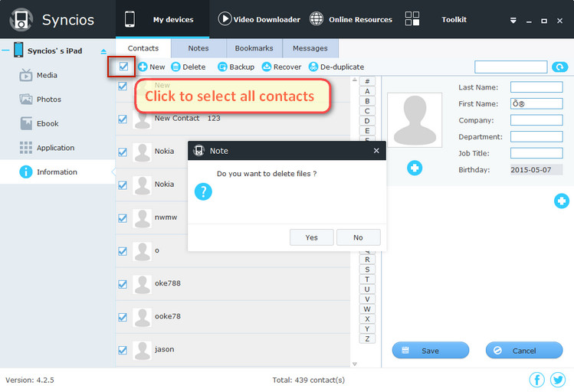Jump to letter Z in the index
Viewport: 574px width, 392px height.
(x=367, y=338)
